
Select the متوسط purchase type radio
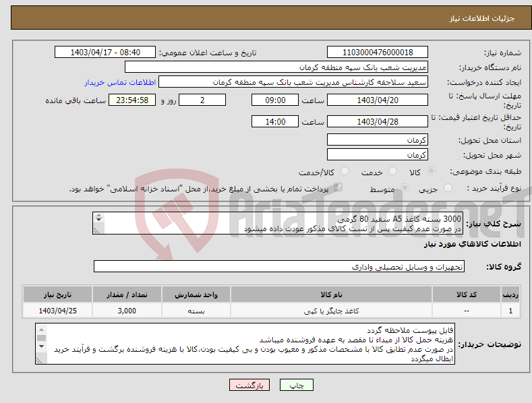405,187
